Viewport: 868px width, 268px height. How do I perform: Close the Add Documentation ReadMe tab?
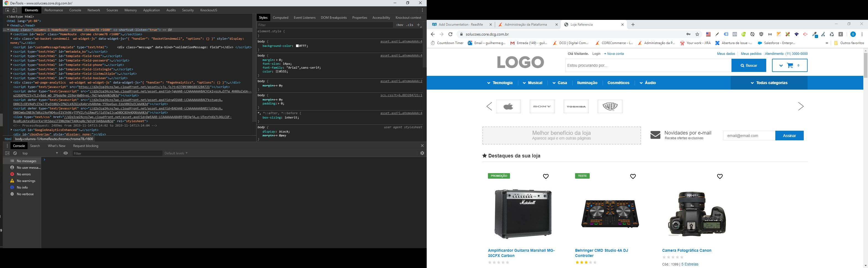pos(491,25)
